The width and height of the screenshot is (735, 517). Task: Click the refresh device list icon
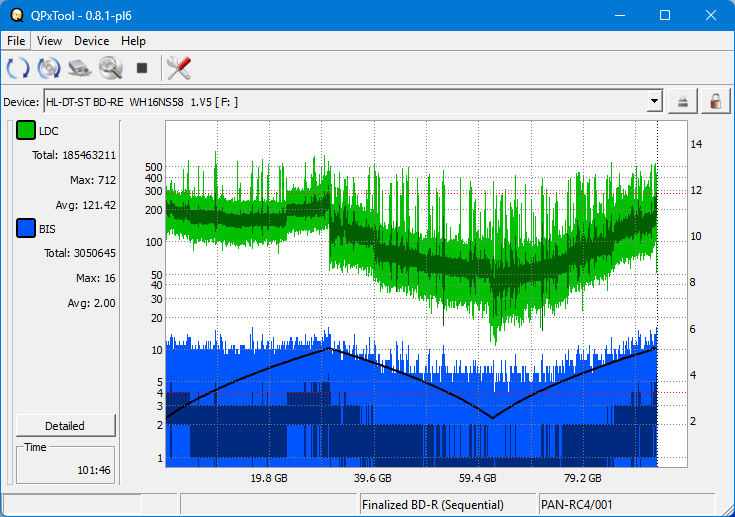coord(18,68)
